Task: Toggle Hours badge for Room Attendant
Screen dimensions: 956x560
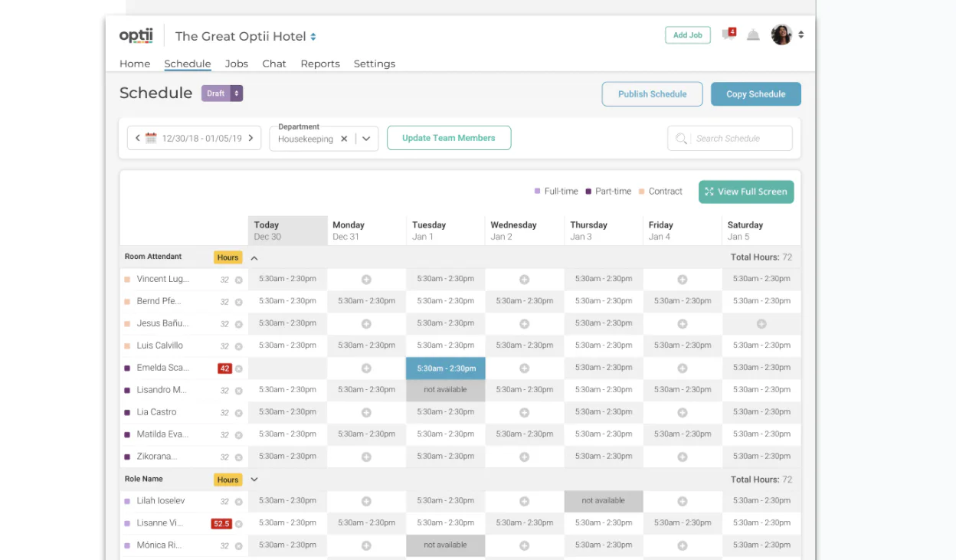Action: point(228,257)
